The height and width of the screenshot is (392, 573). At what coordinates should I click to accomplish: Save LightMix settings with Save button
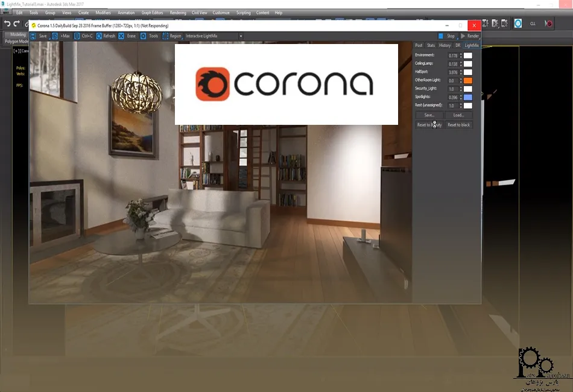pos(429,115)
